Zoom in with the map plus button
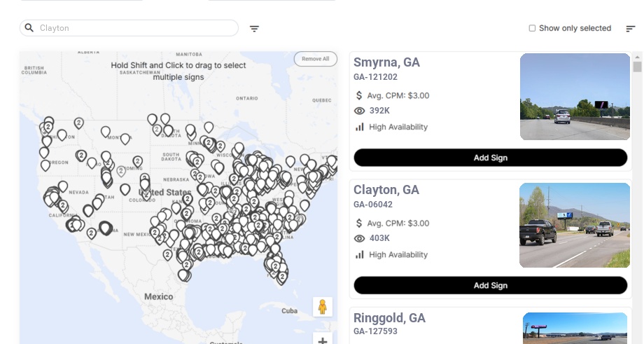 [323, 340]
